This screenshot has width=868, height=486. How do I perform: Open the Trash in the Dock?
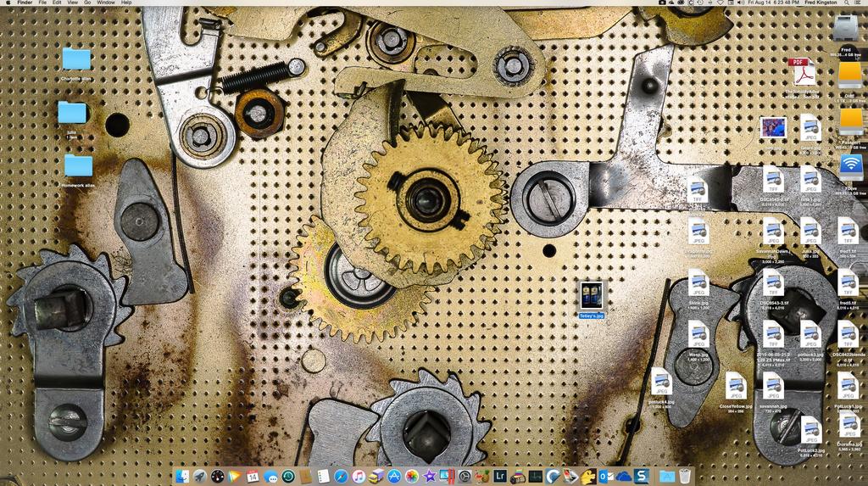(x=685, y=477)
